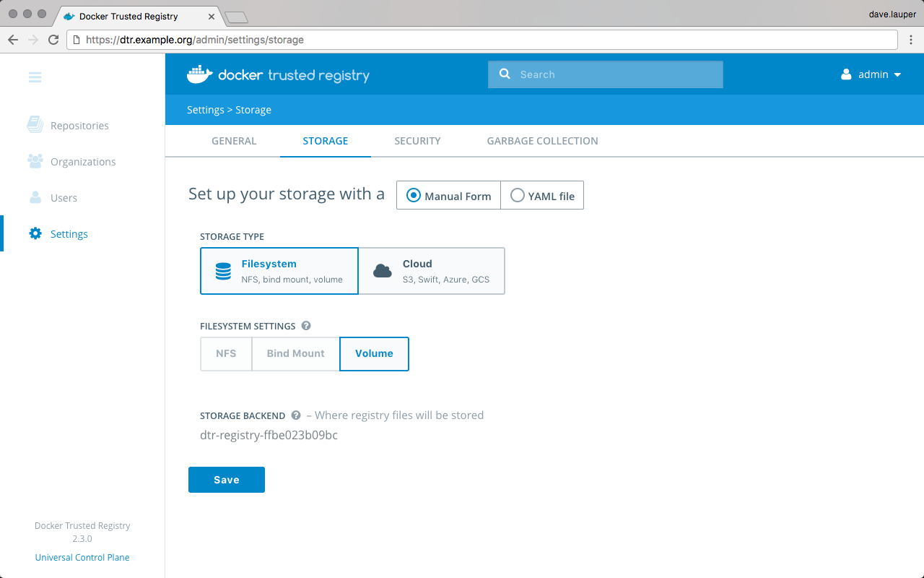Switch to the Garbage Collection tab
Screen dimensions: 924x578
(x=542, y=141)
